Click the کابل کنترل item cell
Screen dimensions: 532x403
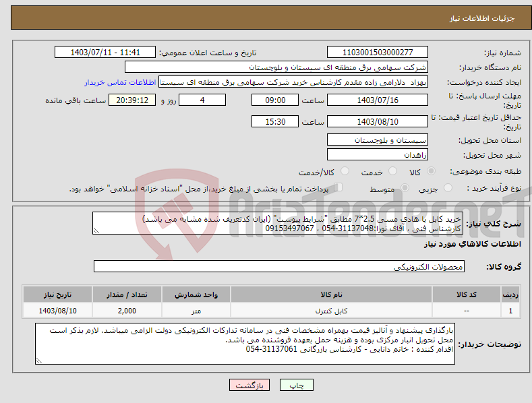(331, 311)
